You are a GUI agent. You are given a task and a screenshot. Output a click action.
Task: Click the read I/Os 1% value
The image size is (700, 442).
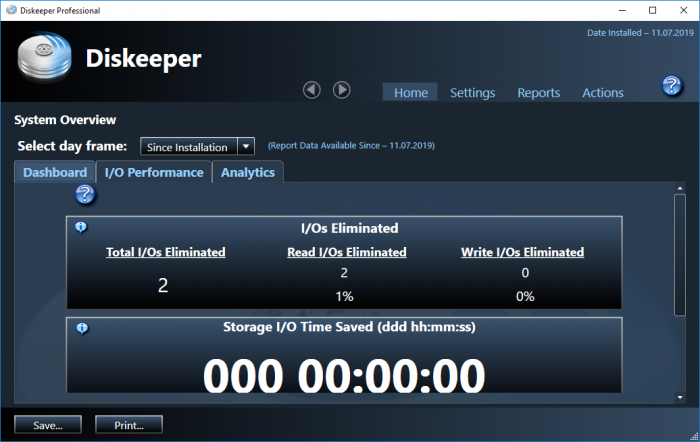344,296
